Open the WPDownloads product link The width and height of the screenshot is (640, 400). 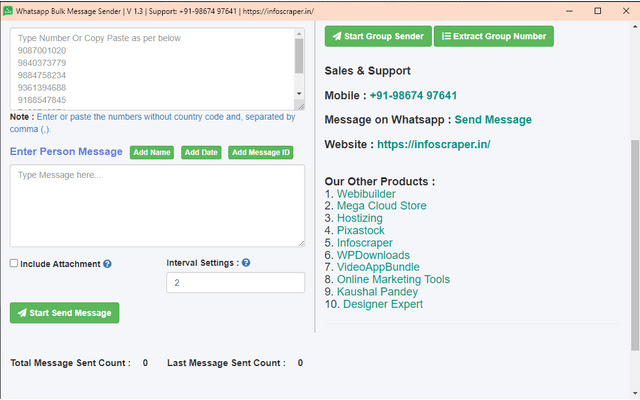tap(373, 255)
